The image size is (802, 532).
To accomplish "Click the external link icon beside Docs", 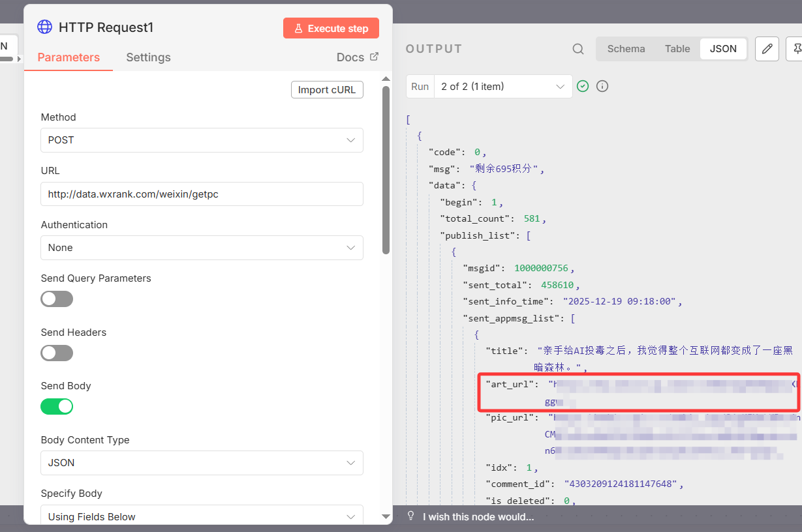I will click(x=374, y=57).
